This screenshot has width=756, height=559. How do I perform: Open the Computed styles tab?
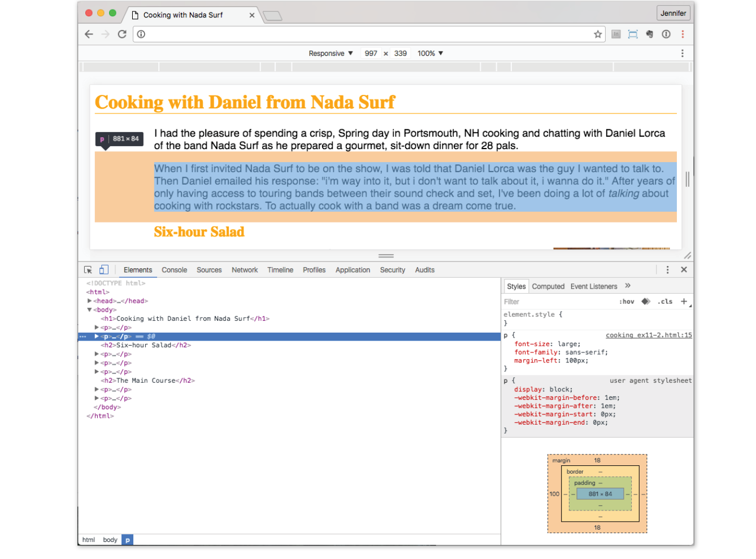(548, 286)
